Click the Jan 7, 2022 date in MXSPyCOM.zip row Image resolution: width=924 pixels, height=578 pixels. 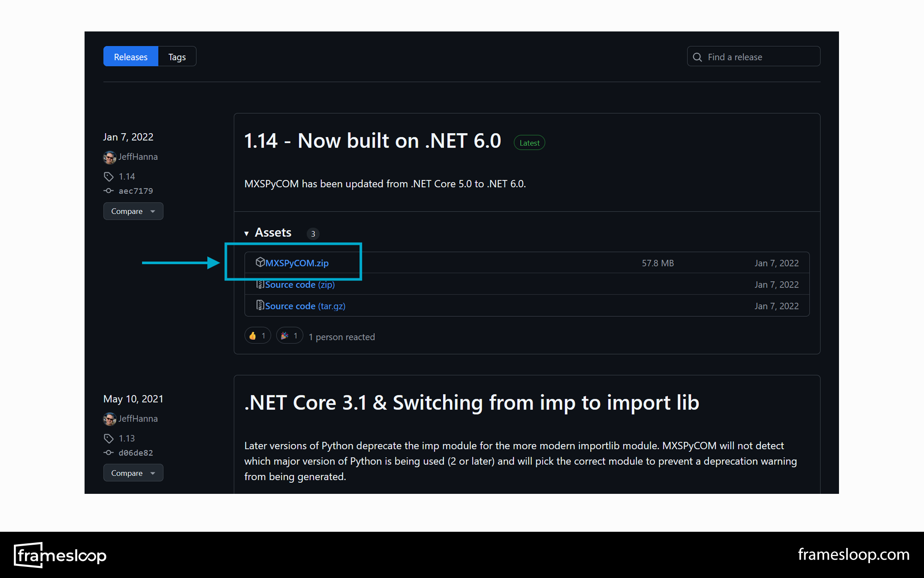point(777,263)
